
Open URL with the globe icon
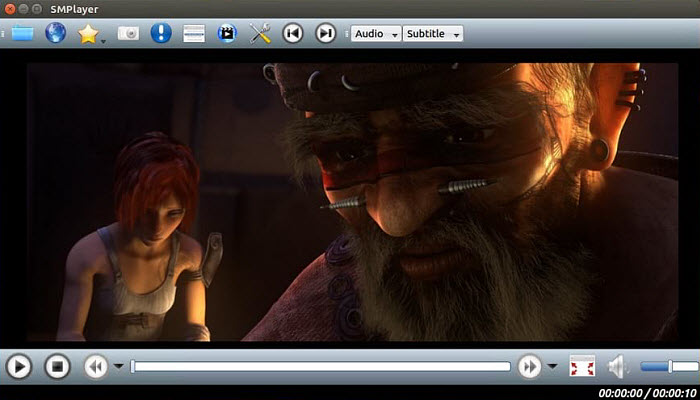click(56, 33)
